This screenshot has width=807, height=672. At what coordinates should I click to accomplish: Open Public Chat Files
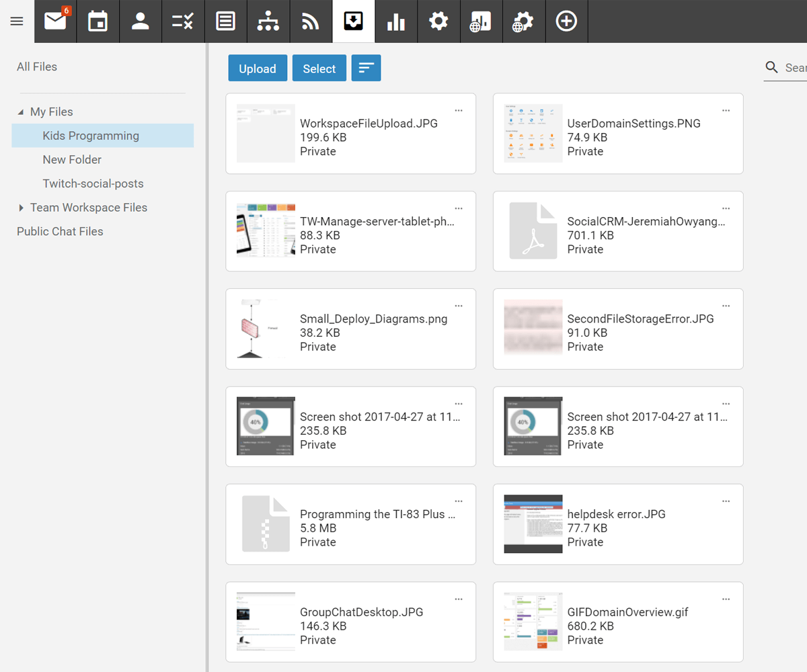[60, 231]
